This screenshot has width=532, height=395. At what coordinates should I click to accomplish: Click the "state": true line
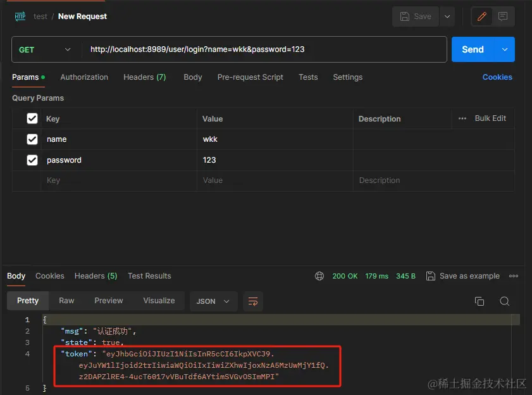click(92, 342)
